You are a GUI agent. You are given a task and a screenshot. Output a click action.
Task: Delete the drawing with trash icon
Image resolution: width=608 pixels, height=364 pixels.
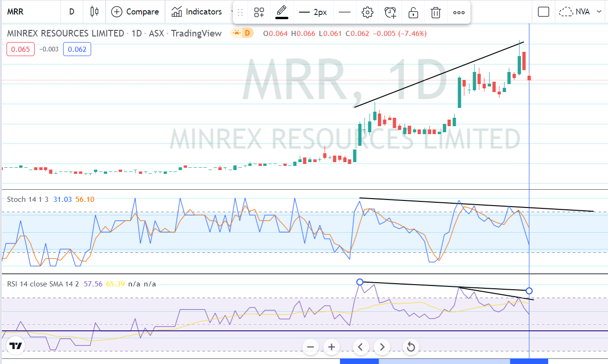(x=436, y=13)
